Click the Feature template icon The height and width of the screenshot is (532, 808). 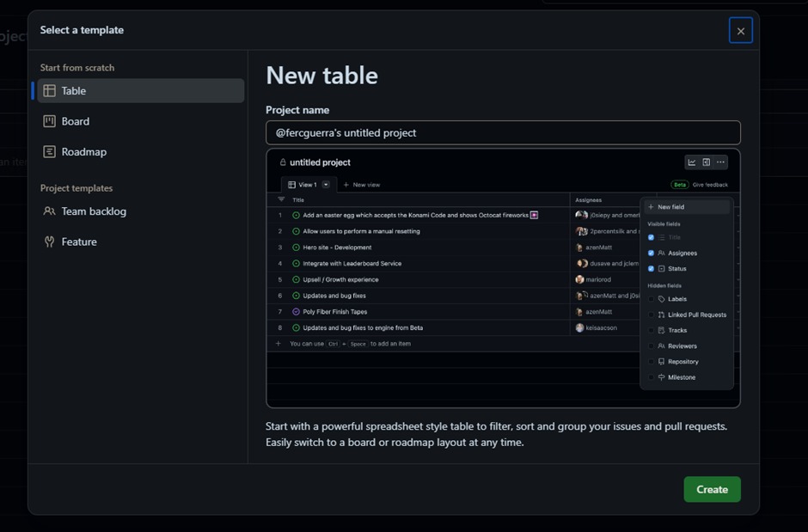[50, 242]
